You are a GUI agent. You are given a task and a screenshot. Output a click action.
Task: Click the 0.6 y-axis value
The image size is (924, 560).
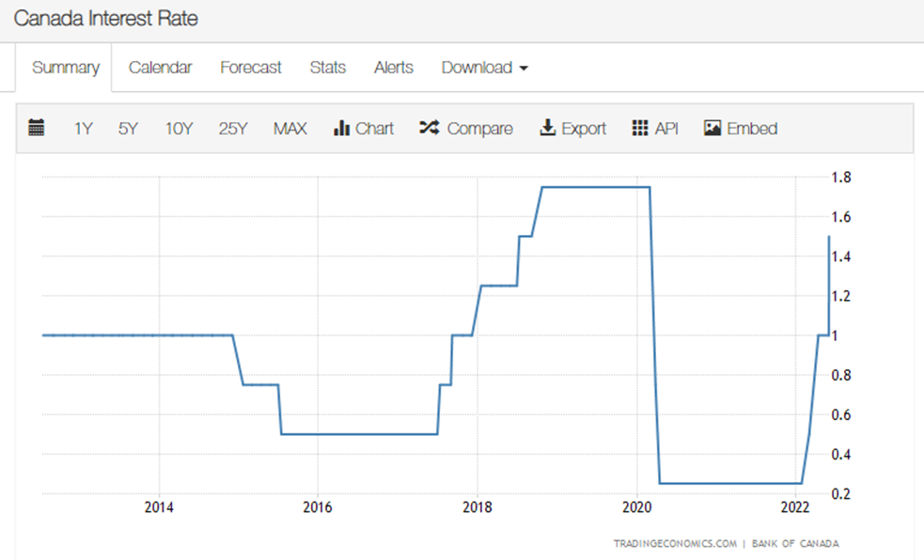pyautogui.click(x=841, y=414)
